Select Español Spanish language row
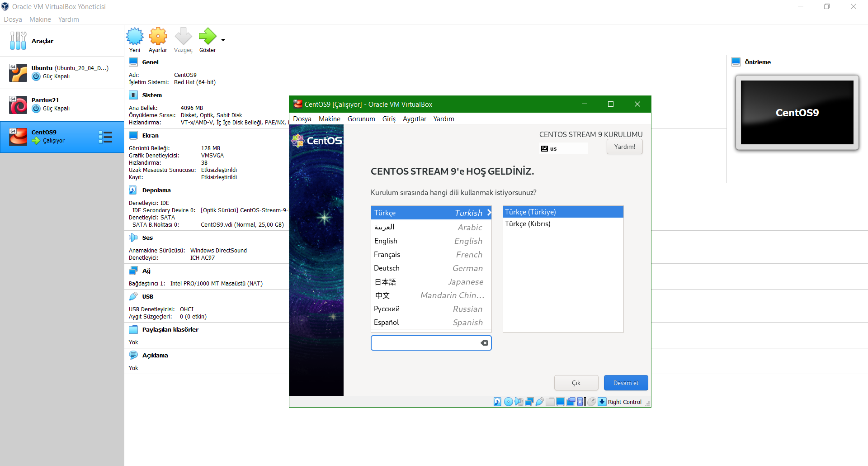This screenshot has width=868, height=466. coord(431,322)
